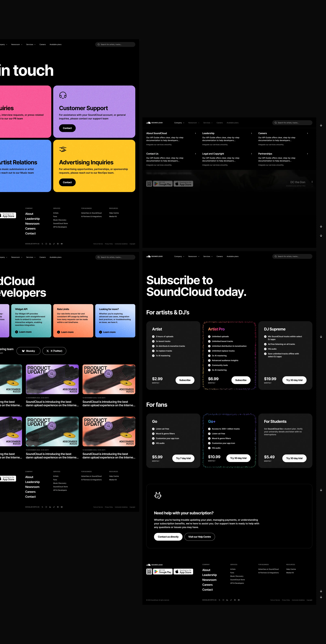Screen dimensions: 326x644
Task: Click Contact us directly button
Action: (168, 537)
